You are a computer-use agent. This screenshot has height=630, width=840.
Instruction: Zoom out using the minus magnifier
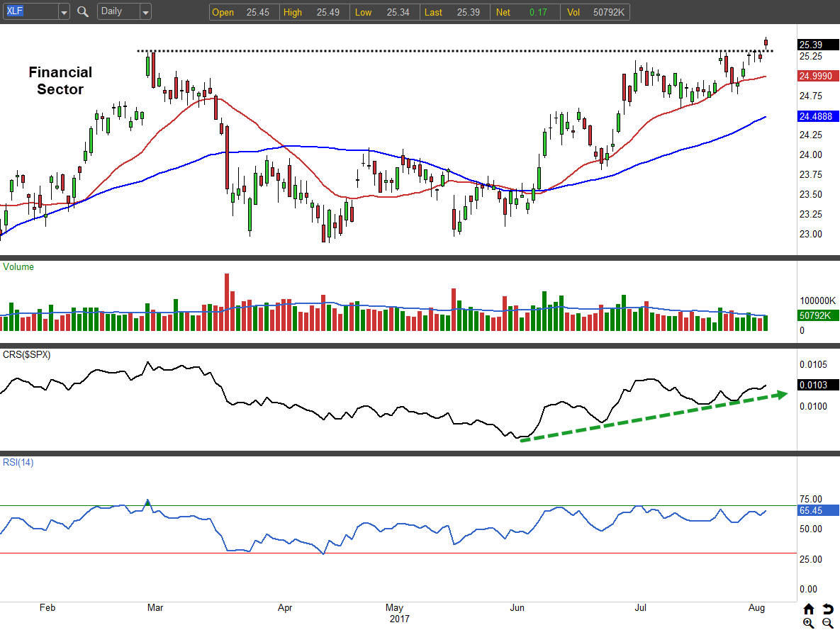827,623
